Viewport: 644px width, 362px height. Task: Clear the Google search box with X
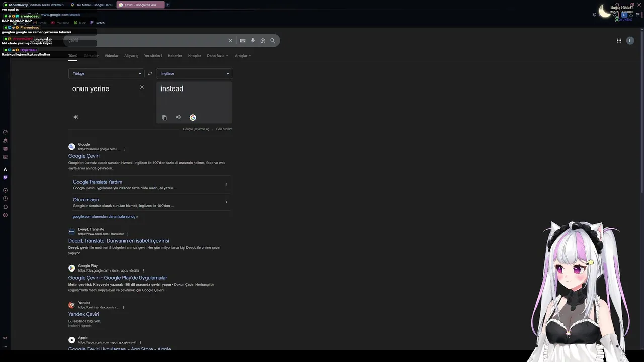[230, 40]
